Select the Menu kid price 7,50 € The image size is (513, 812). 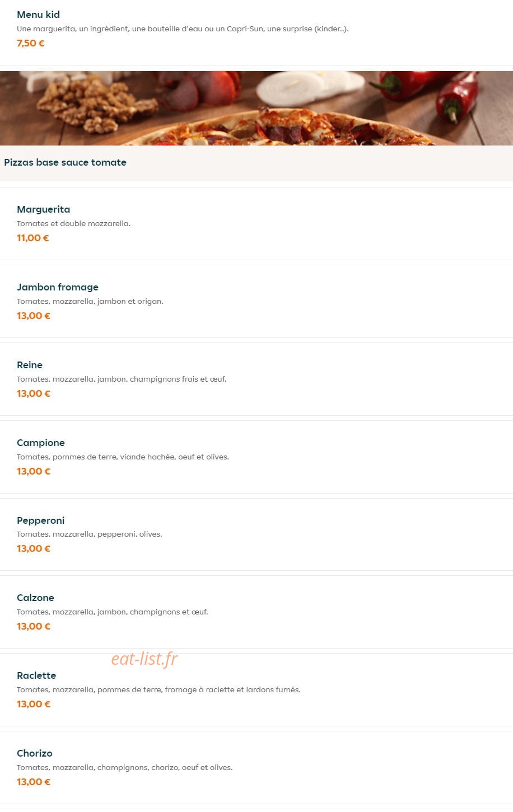[31, 43]
